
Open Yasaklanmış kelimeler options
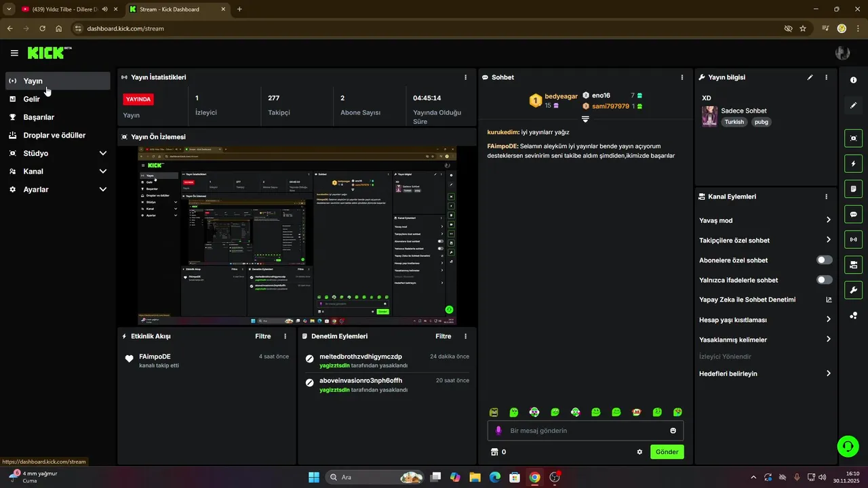click(x=765, y=340)
